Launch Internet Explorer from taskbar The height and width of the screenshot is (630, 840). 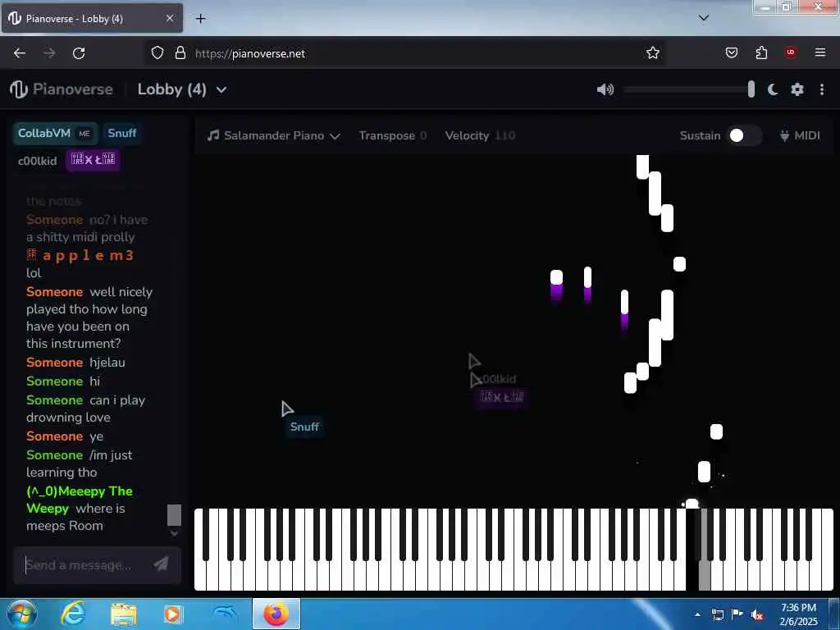pyautogui.click(x=73, y=614)
